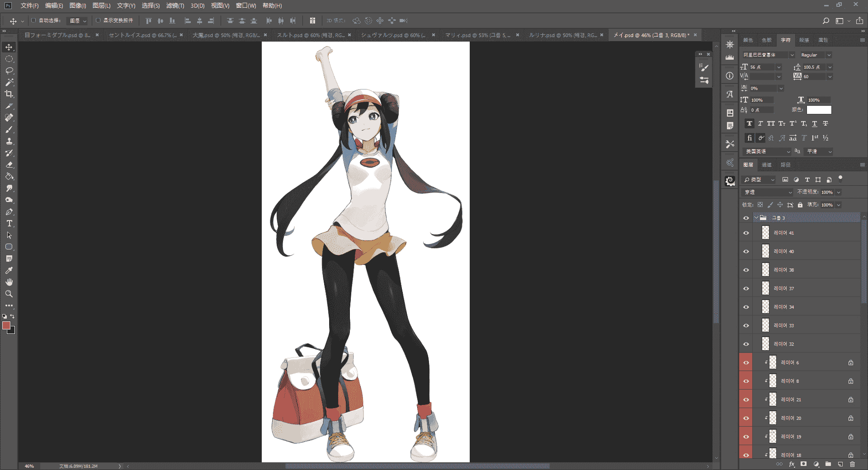Select the Move tool
The image size is (868, 470).
tap(9, 47)
